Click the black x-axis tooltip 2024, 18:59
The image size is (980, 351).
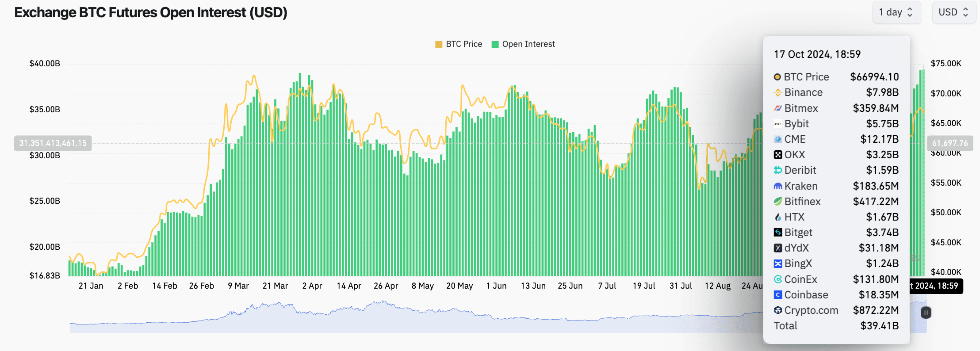click(936, 286)
